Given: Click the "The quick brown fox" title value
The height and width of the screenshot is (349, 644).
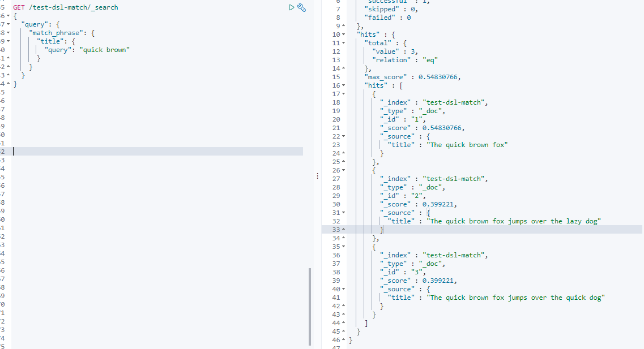Looking at the screenshot, I should click(x=467, y=145).
